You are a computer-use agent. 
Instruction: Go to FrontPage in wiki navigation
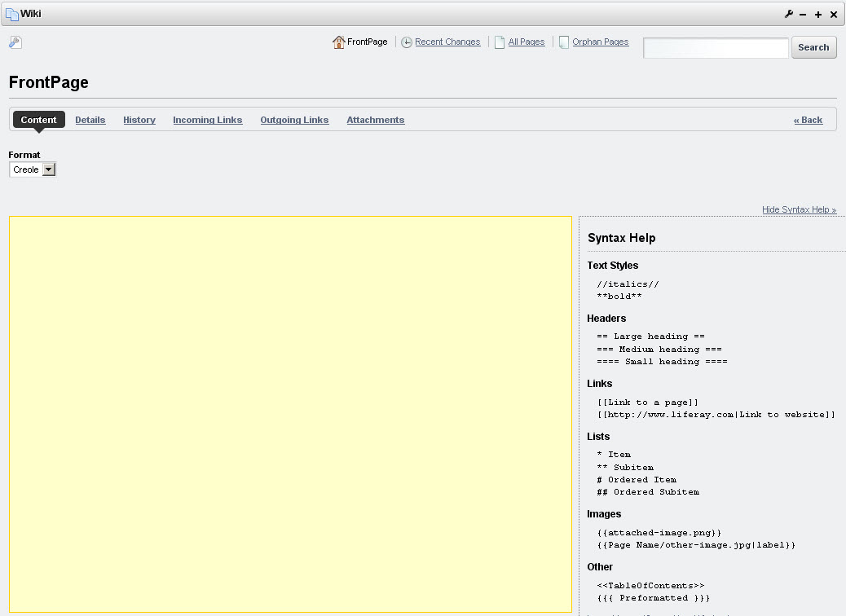367,42
